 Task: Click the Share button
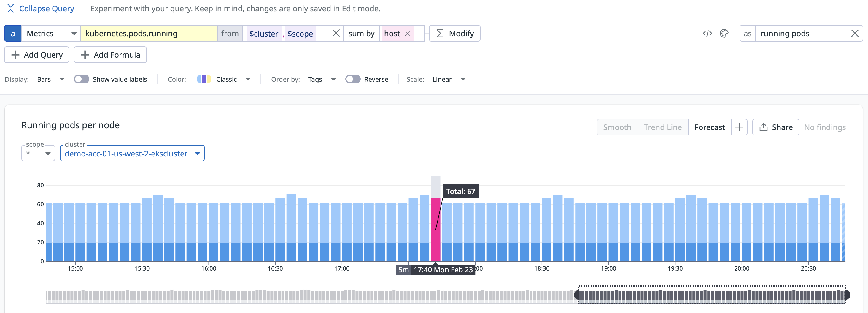tap(775, 127)
